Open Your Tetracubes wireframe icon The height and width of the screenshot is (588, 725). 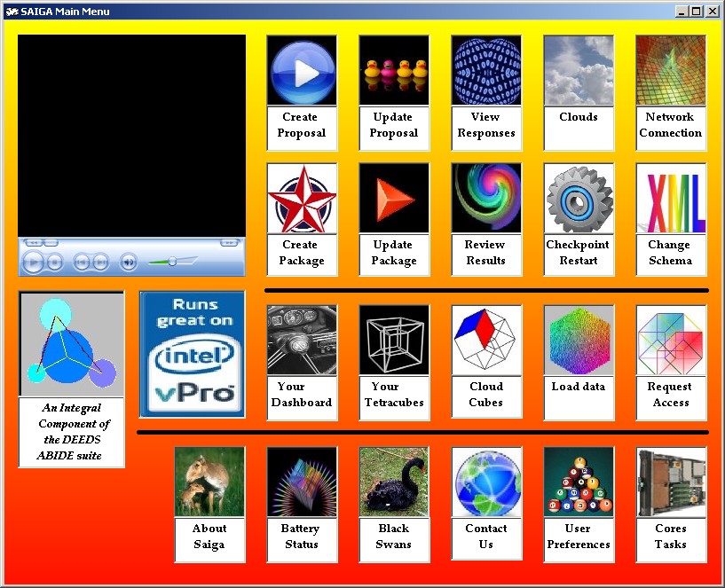pyautogui.click(x=394, y=341)
